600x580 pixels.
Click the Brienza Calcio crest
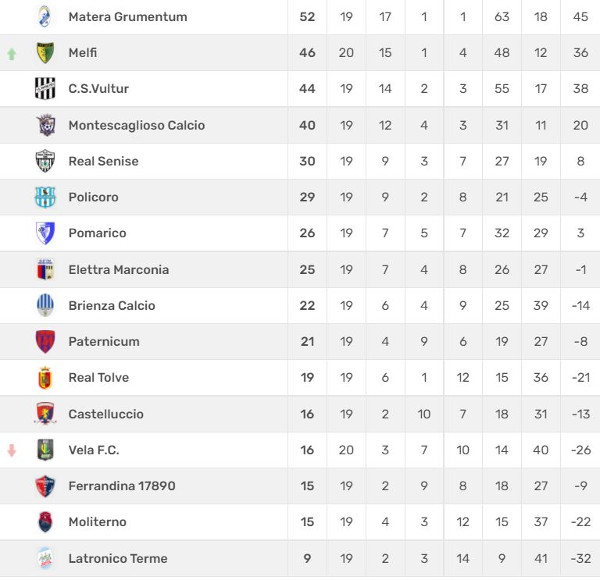click(x=45, y=305)
